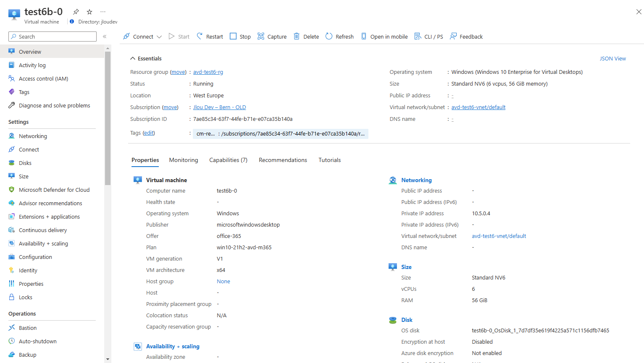Click the Capture toolbar button

pyautogui.click(x=272, y=37)
